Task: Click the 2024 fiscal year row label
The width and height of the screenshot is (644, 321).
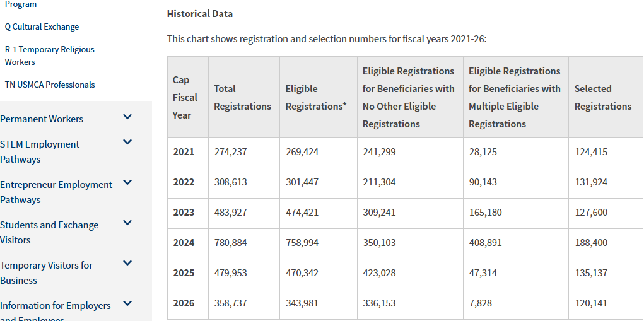Action: (184, 243)
